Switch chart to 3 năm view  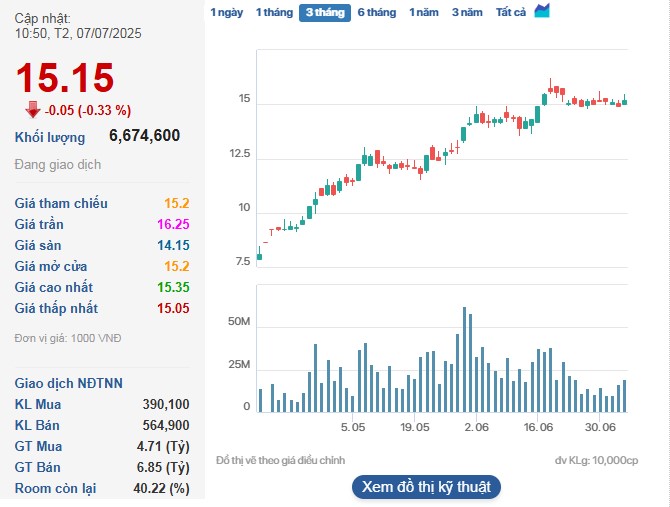[468, 13]
